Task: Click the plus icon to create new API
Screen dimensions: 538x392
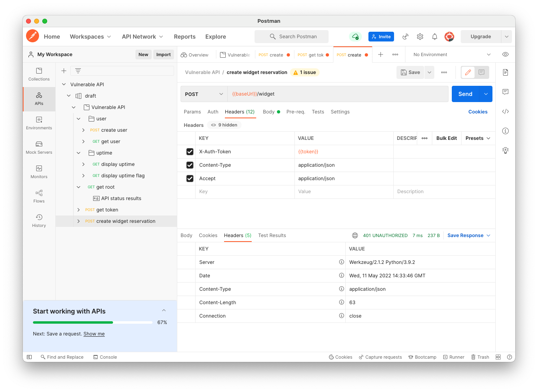Action: [x=64, y=71]
